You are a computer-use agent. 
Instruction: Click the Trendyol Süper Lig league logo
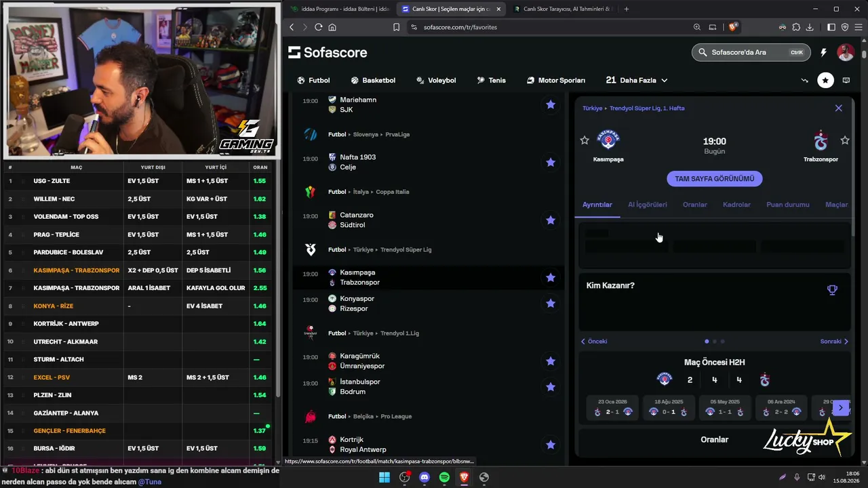point(311,249)
